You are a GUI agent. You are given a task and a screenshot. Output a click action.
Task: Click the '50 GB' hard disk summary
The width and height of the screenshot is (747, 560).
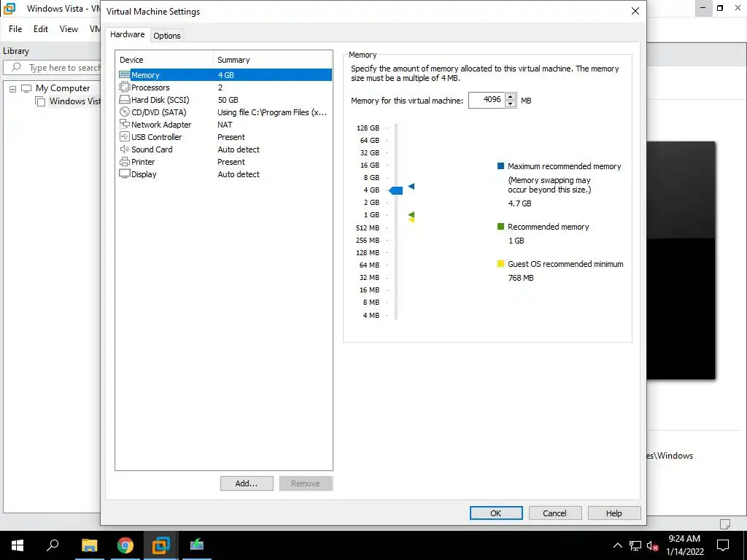click(x=228, y=100)
